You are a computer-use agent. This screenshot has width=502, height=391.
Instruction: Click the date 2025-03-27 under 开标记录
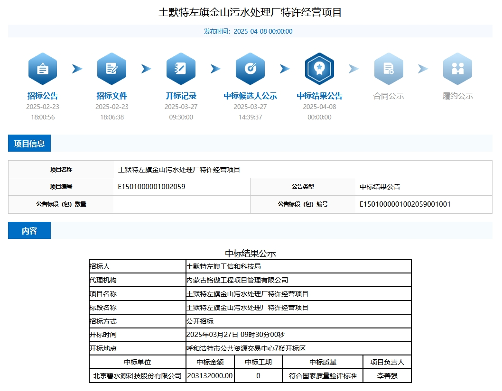[x=181, y=107]
